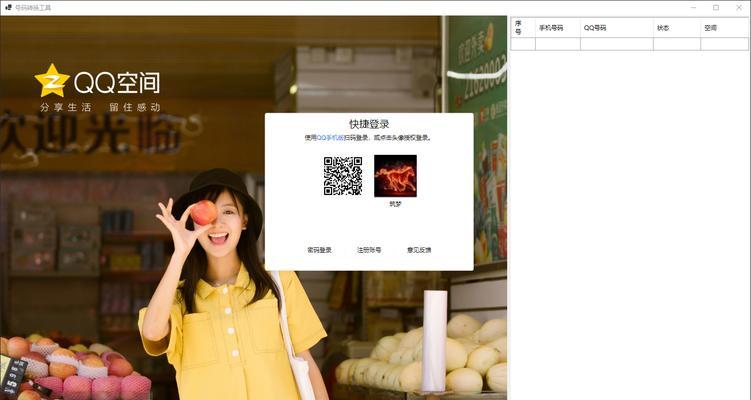Maximize the window
Image resolution: width=751 pixels, height=400 pixels.
(716, 8)
